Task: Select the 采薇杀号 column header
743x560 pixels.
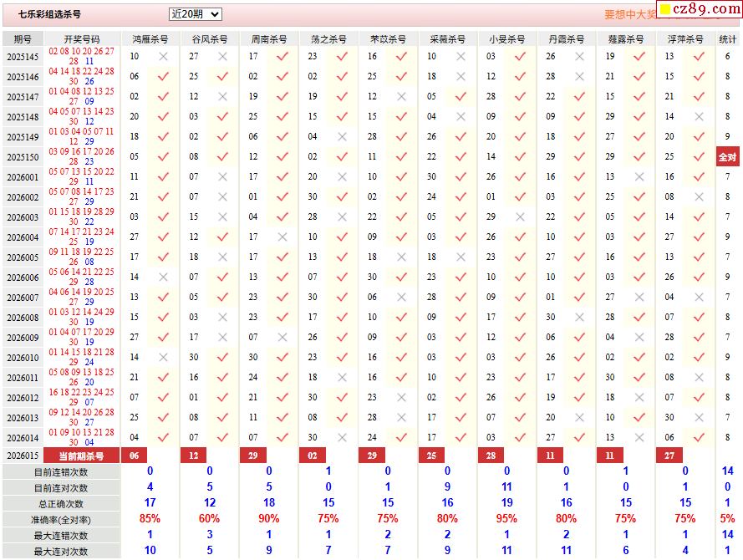Action: click(x=447, y=39)
